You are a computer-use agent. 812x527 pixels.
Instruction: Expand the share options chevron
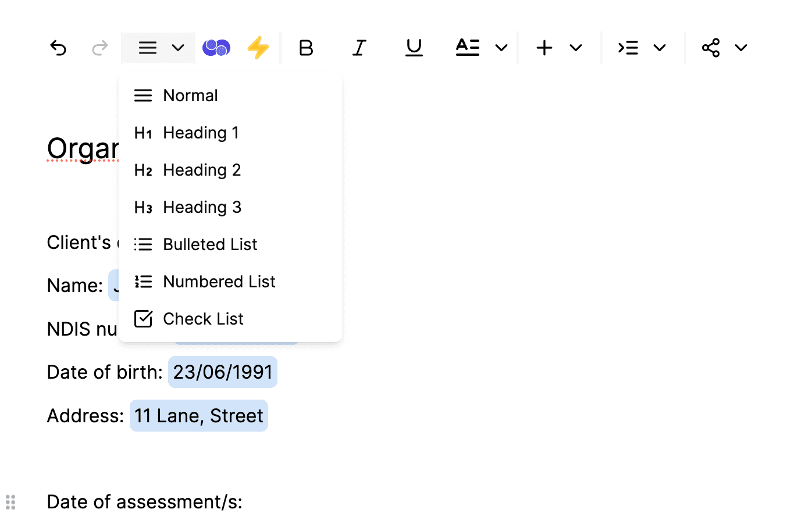(741, 48)
